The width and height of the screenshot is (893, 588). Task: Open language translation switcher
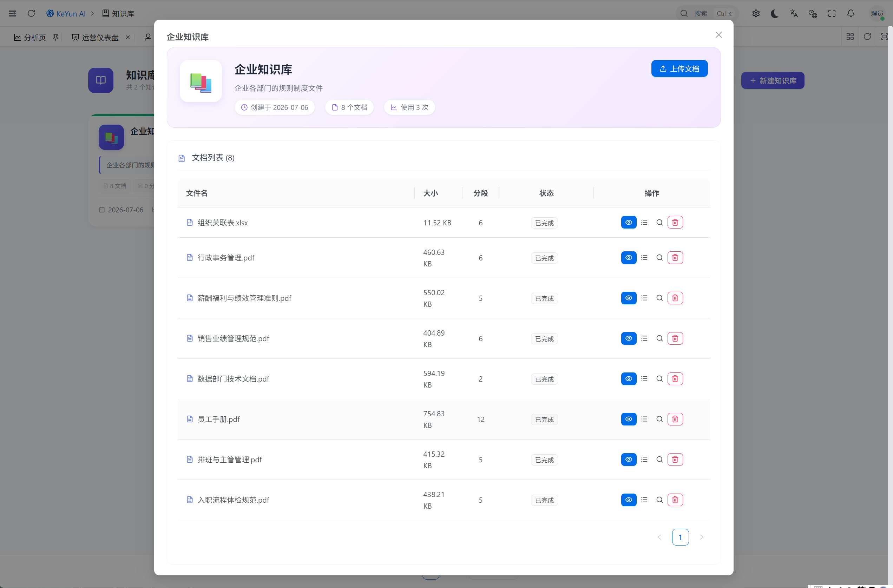[794, 13]
